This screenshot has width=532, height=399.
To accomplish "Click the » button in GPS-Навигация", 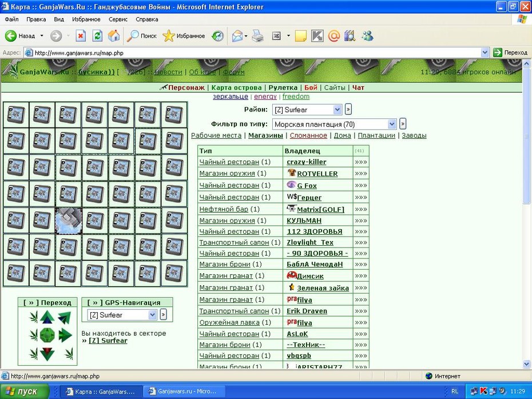I will pos(163,314).
